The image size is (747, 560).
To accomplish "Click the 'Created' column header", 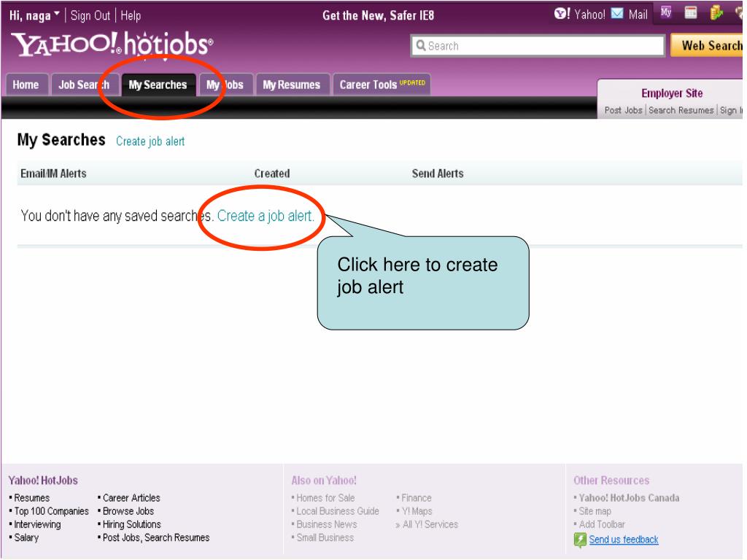I will pos(272,174).
